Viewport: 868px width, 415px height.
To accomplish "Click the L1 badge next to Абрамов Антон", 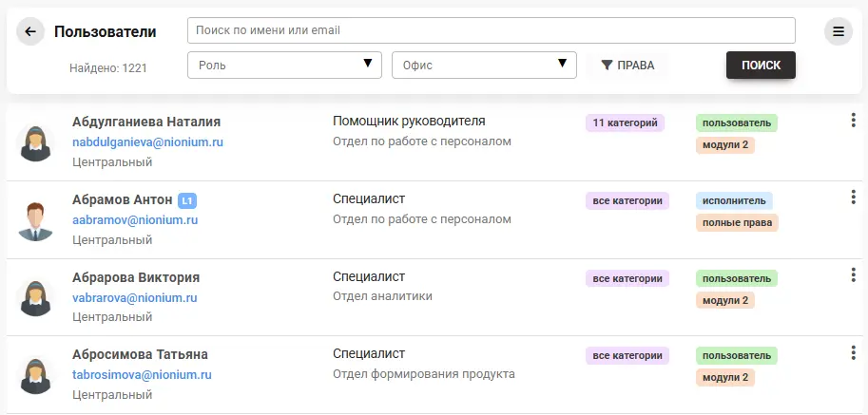I will [x=188, y=200].
